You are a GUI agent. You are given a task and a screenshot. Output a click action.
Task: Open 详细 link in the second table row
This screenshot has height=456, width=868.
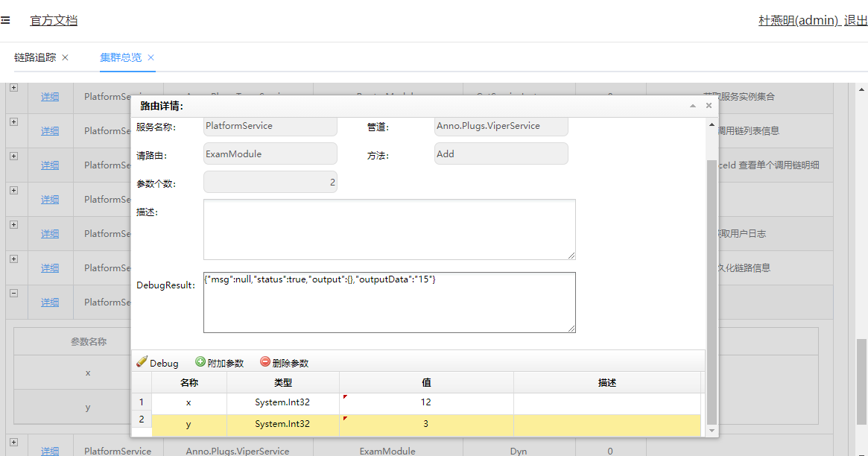[50, 131]
